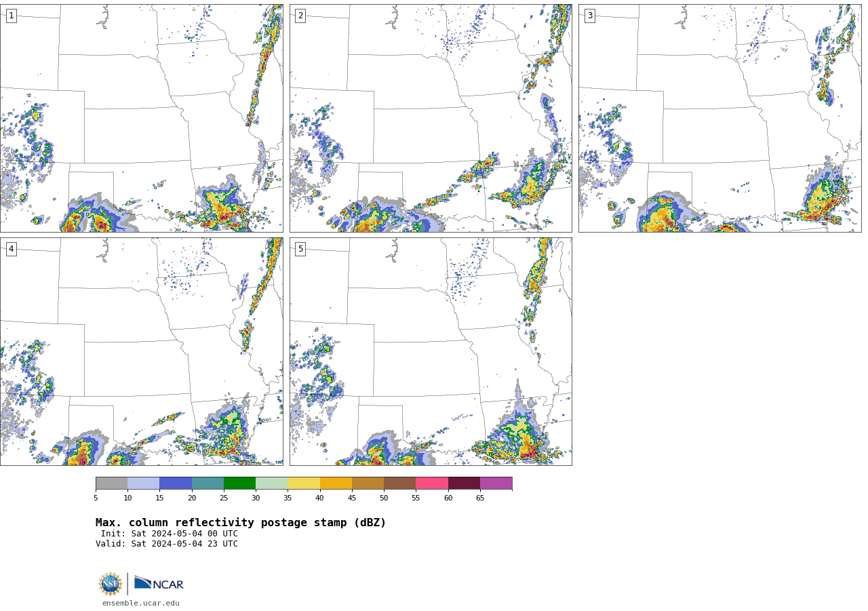Click the blue 15-20 dBZ swatch
This screenshot has height=611, width=868.
(176, 484)
